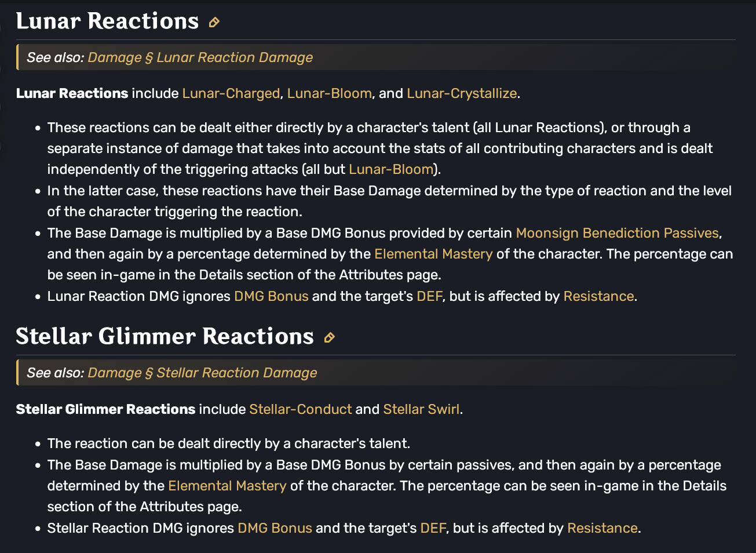Click the Lunar-Bloom link in parentheses

click(391, 169)
